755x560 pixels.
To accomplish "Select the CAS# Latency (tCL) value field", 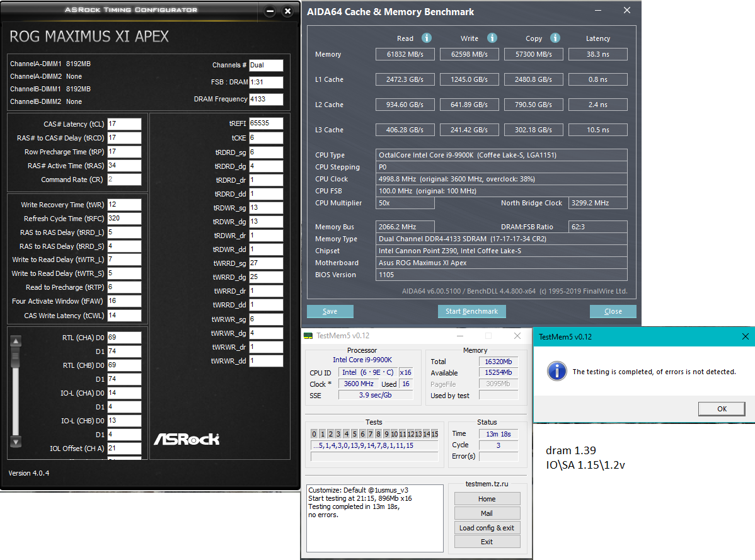I will pos(124,124).
